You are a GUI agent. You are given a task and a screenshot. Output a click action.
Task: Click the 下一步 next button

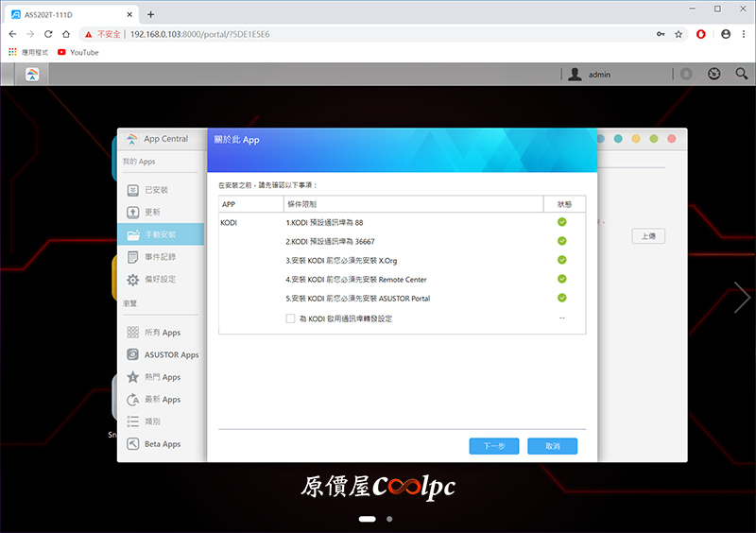tap(493, 446)
